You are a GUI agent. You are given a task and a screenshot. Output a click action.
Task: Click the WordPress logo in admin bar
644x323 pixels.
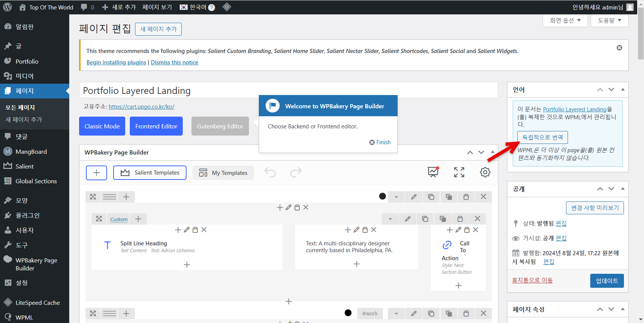(7, 7)
